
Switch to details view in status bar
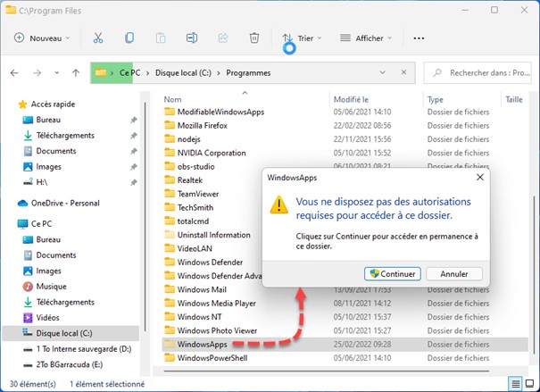pos(515,383)
